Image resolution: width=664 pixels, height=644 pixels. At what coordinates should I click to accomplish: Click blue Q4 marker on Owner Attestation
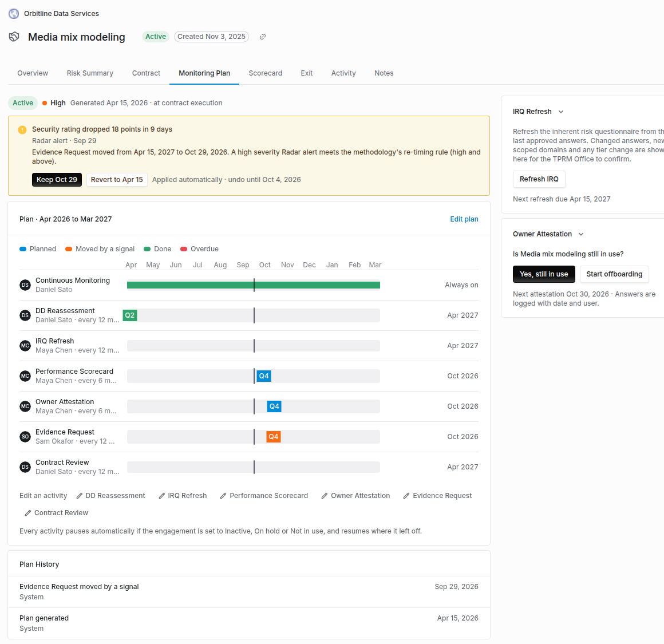click(x=274, y=406)
